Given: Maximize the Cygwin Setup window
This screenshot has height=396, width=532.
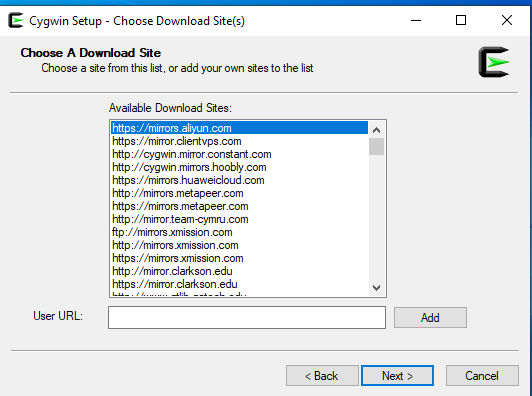Looking at the screenshot, I should coord(461,20).
